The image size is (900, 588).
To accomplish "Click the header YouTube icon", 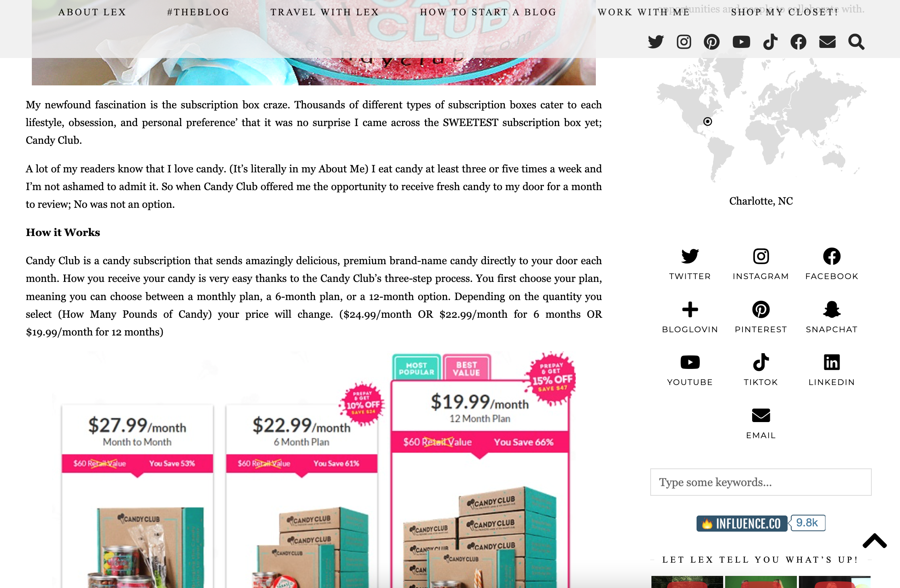I will click(741, 42).
